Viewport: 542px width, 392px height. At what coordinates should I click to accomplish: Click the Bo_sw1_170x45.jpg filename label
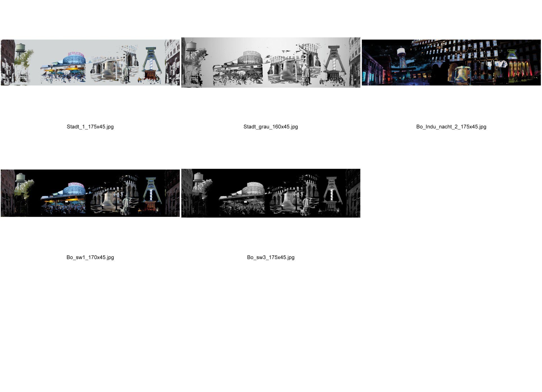click(x=90, y=257)
